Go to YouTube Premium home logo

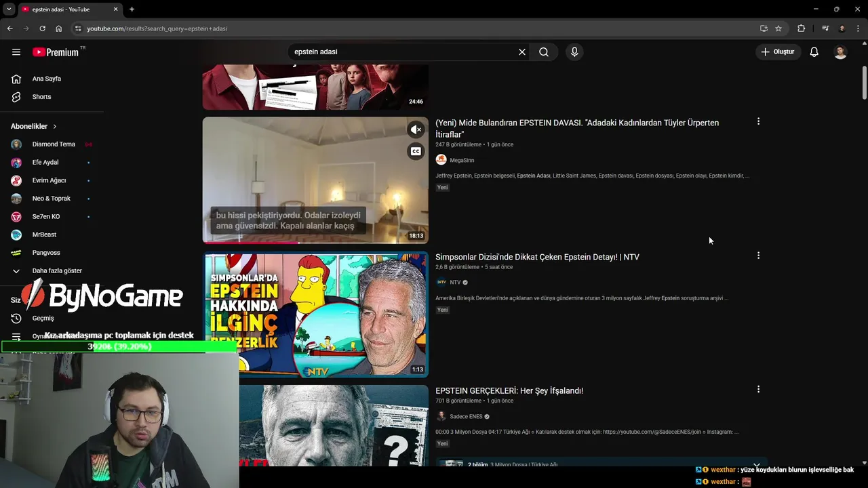[56, 52]
